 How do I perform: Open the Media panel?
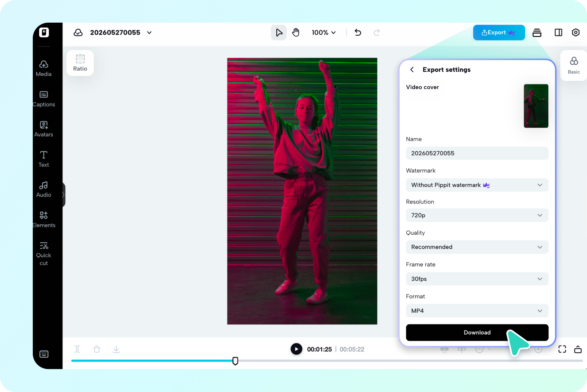tap(44, 68)
